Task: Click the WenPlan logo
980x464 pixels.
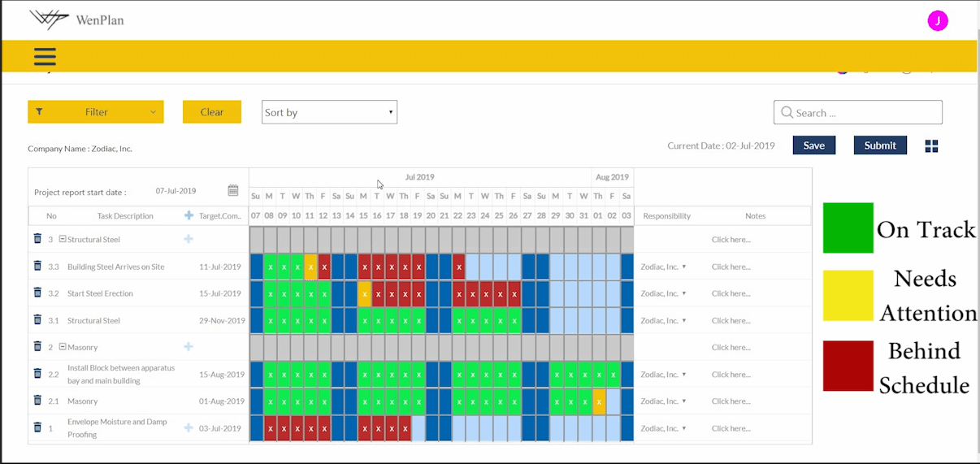Action: click(x=76, y=20)
